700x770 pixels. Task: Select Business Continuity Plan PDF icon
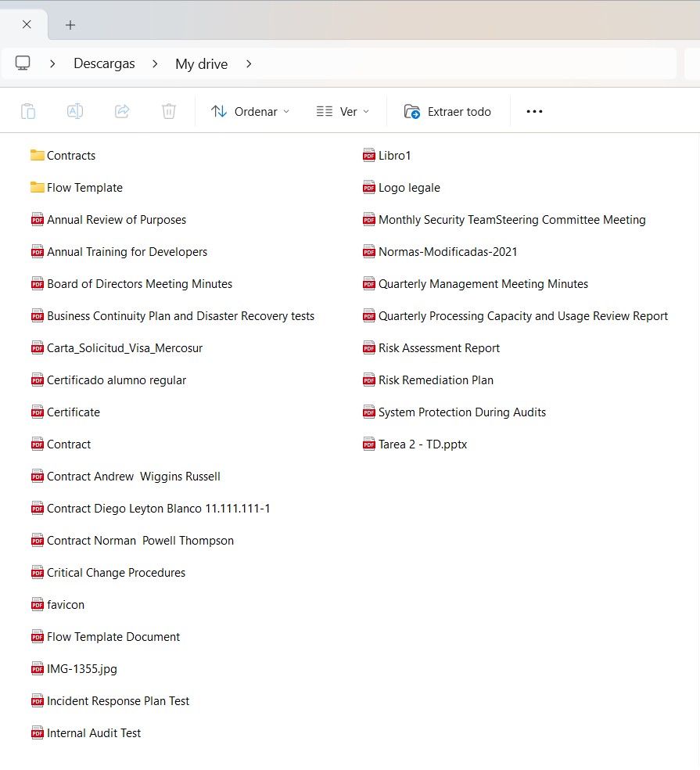pos(38,316)
